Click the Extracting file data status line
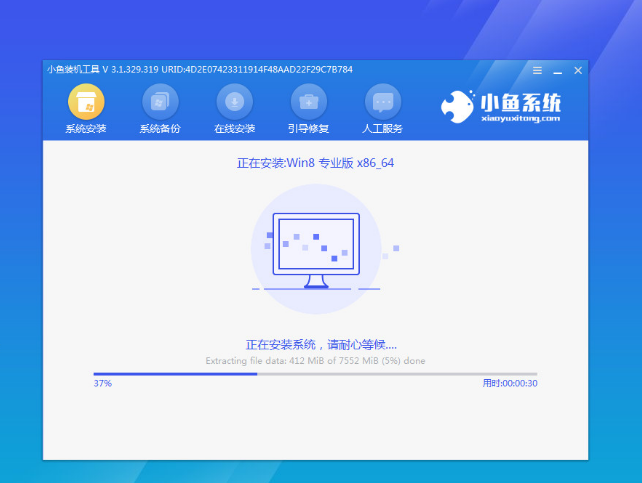 (x=315, y=361)
